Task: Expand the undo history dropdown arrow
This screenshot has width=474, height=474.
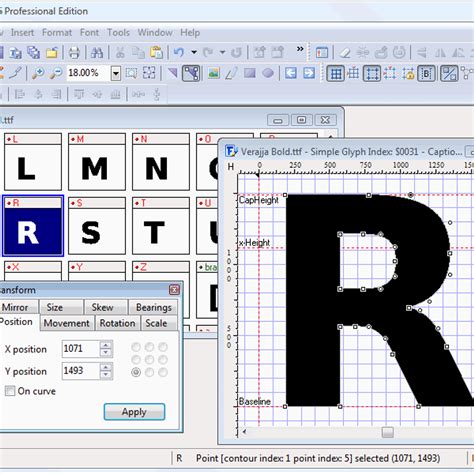Action: pyautogui.click(x=194, y=52)
